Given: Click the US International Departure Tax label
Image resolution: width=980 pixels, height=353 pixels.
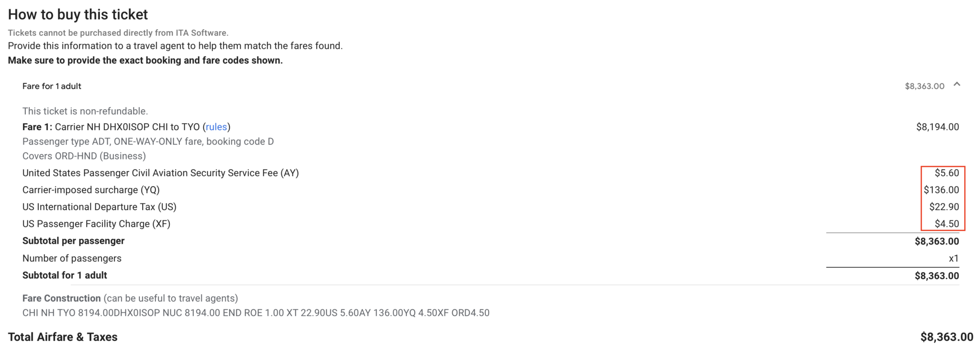Looking at the screenshot, I should [x=100, y=207].
